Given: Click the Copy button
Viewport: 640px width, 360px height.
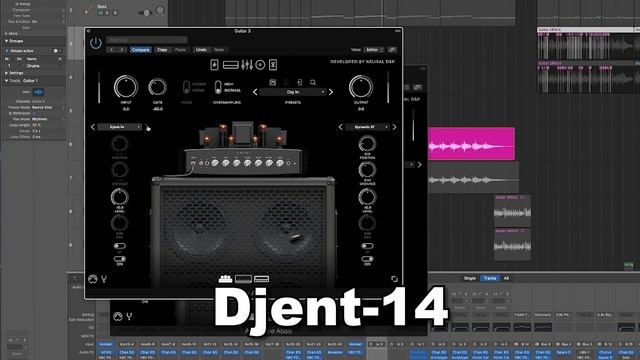Looking at the screenshot, I should (162, 50).
